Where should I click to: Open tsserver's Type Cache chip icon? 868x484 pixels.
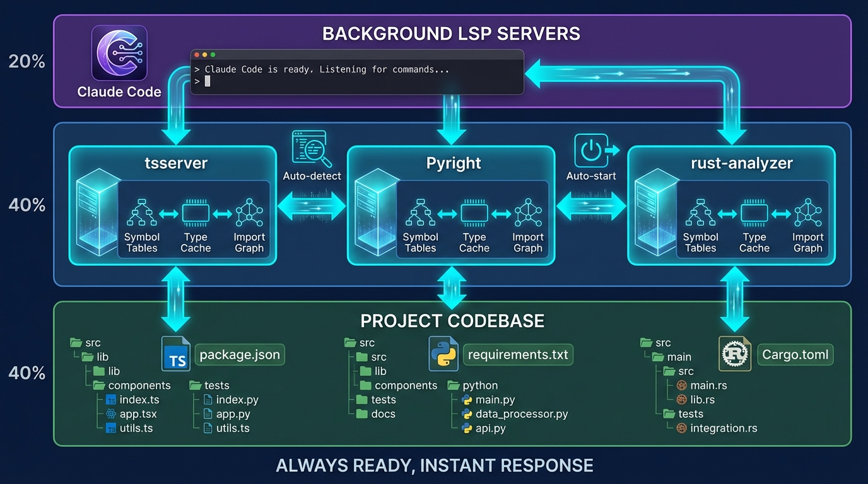[x=196, y=213]
